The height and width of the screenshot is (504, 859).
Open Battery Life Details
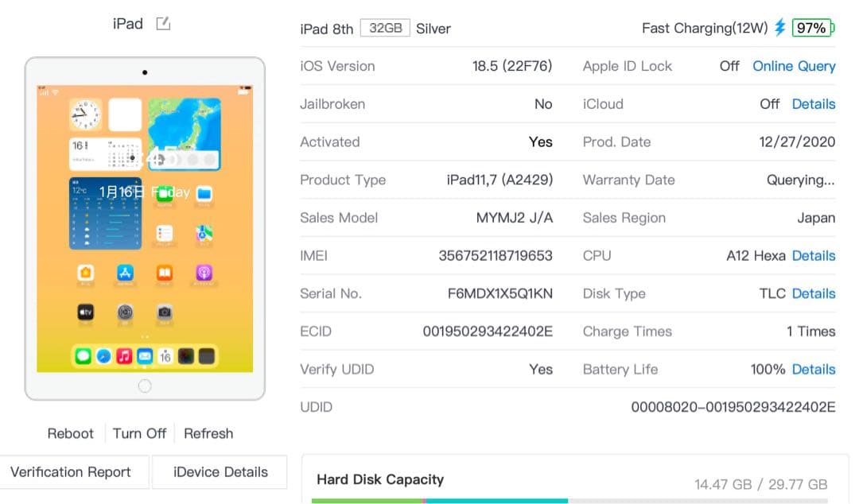(x=813, y=370)
